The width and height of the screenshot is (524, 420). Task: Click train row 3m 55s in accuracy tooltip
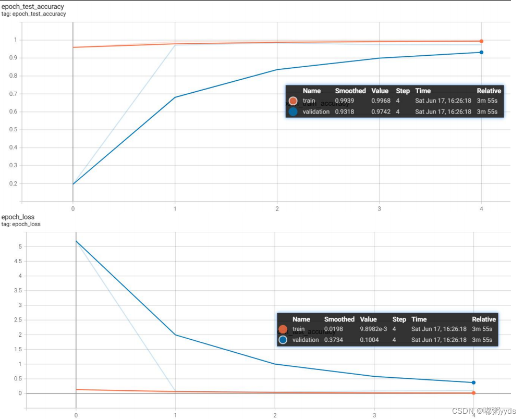point(487,101)
